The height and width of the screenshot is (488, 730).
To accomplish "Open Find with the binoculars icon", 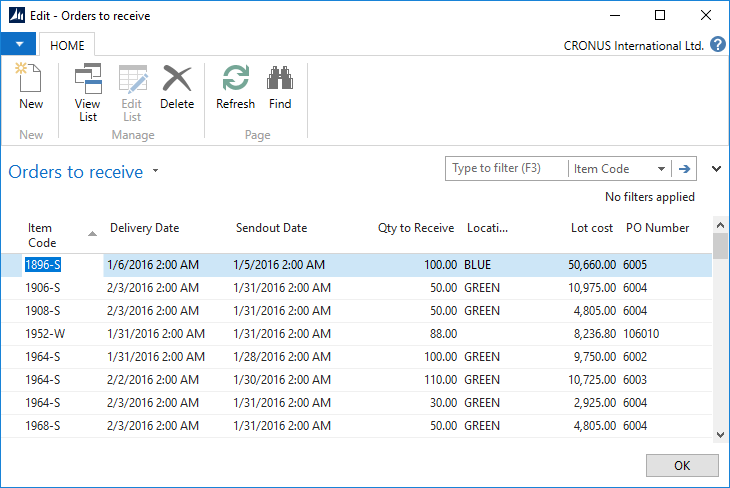I will click(x=280, y=86).
